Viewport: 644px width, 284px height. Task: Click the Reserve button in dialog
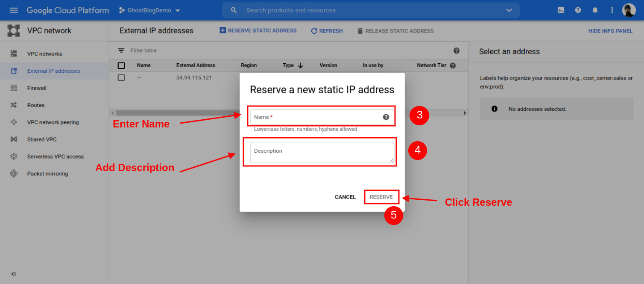point(381,197)
